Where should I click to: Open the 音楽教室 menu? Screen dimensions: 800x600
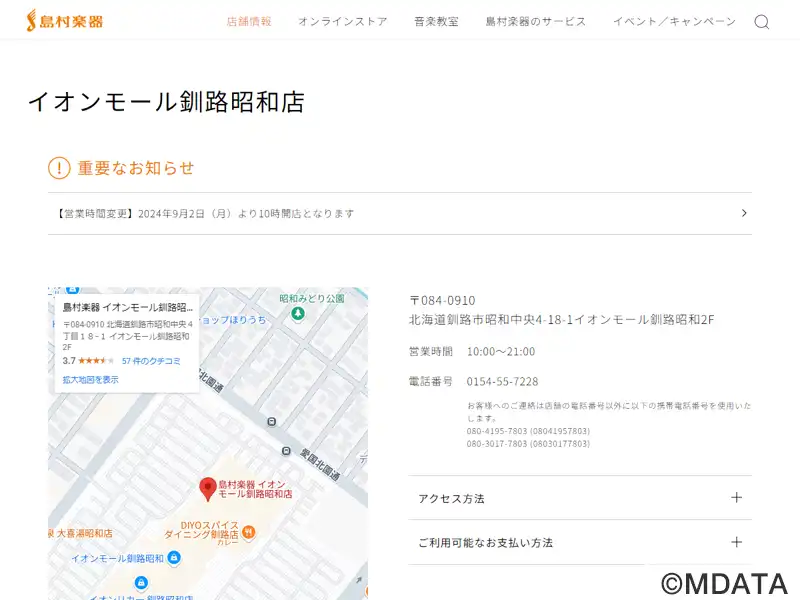click(x=436, y=21)
